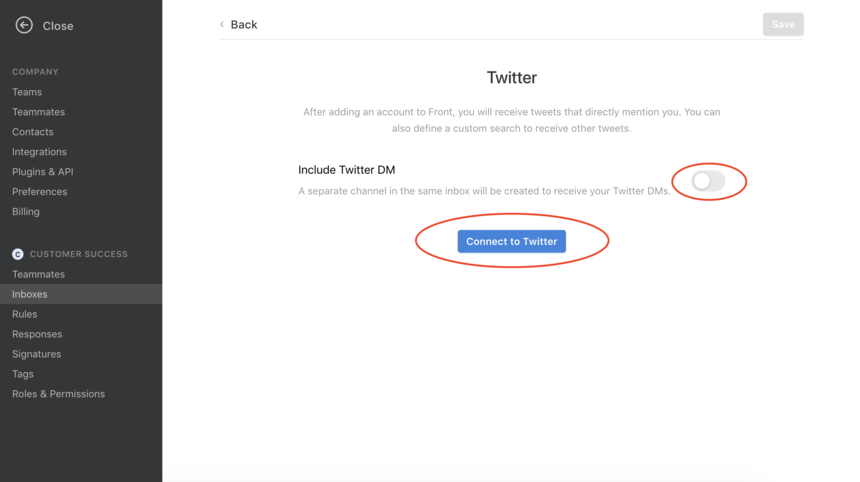This screenshot has height=482, width=860.
Task: Select the Inboxes sidebar item
Action: pyautogui.click(x=81, y=294)
